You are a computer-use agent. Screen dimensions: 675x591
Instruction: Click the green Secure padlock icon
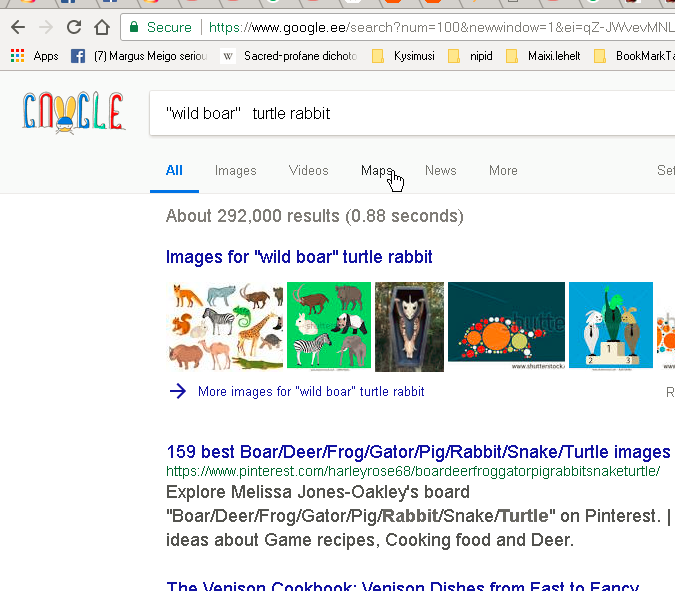point(134,28)
